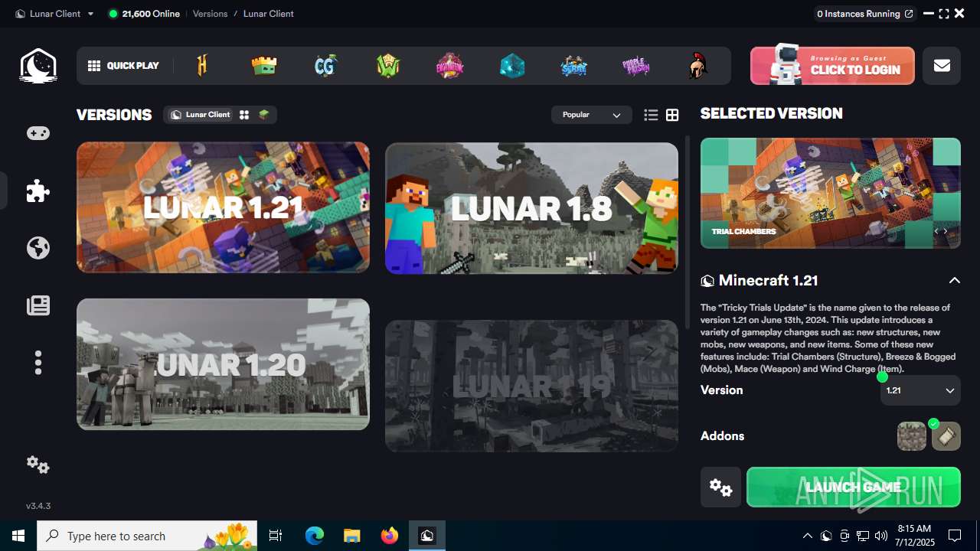
Task: Click the Versions breadcrumb link
Action: tap(210, 14)
